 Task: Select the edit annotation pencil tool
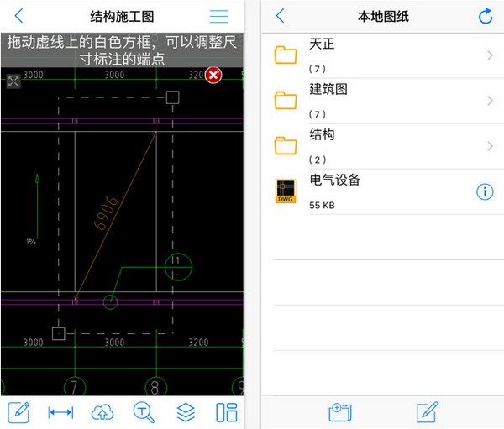click(x=19, y=412)
